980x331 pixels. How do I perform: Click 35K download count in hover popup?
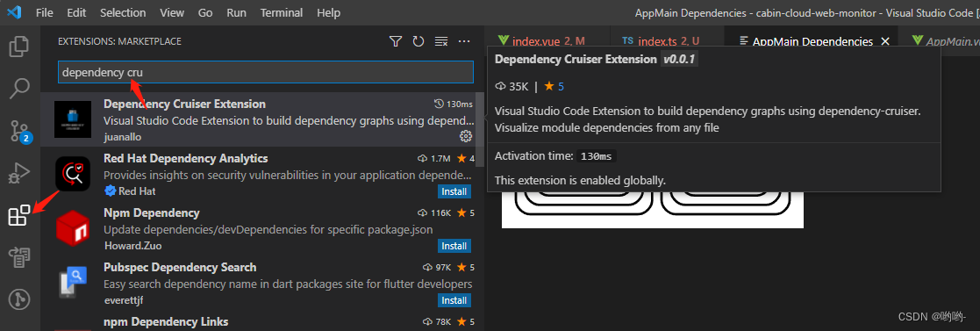511,86
